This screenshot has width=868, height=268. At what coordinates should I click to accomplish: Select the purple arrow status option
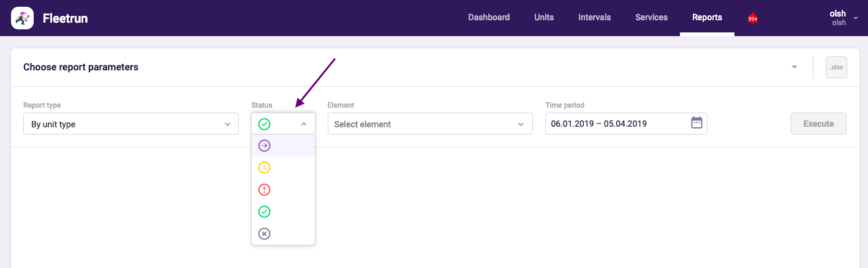pyautogui.click(x=265, y=146)
